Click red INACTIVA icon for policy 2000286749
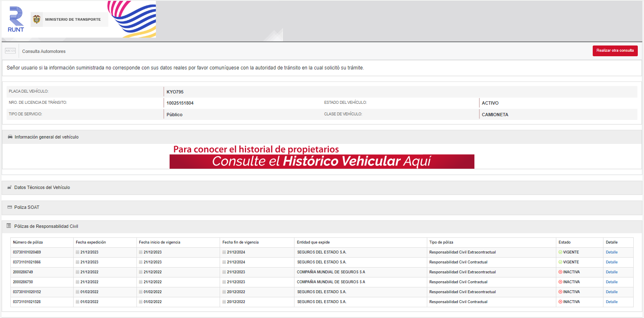Image resolution: width=644 pixels, height=318 pixels. coord(560,272)
